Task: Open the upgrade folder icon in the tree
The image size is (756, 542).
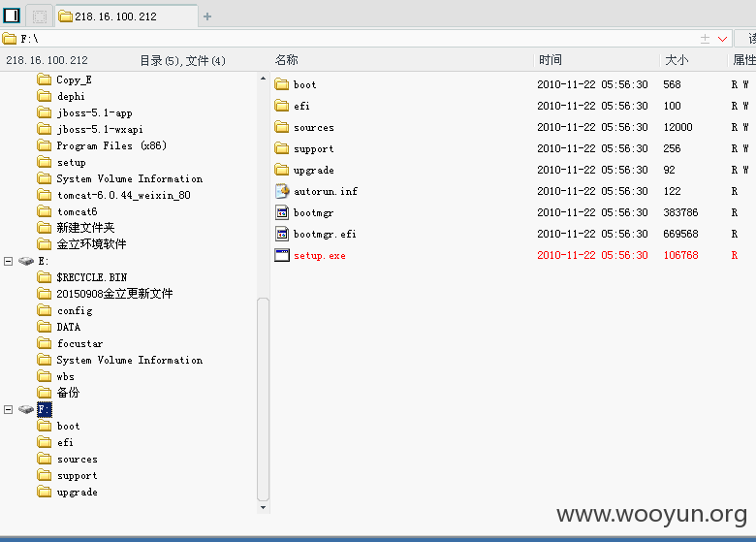Action: tap(45, 492)
